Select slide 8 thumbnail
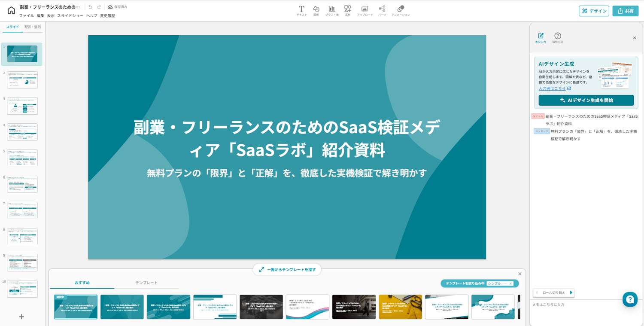This screenshot has width=644, height=326. tap(22, 237)
